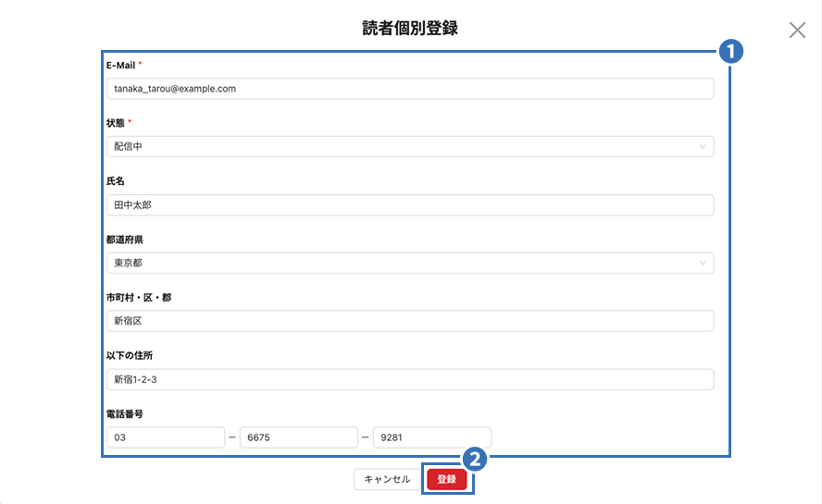Click the blue number 1 annotation badge
822x504 pixels.
coord(731,52)
